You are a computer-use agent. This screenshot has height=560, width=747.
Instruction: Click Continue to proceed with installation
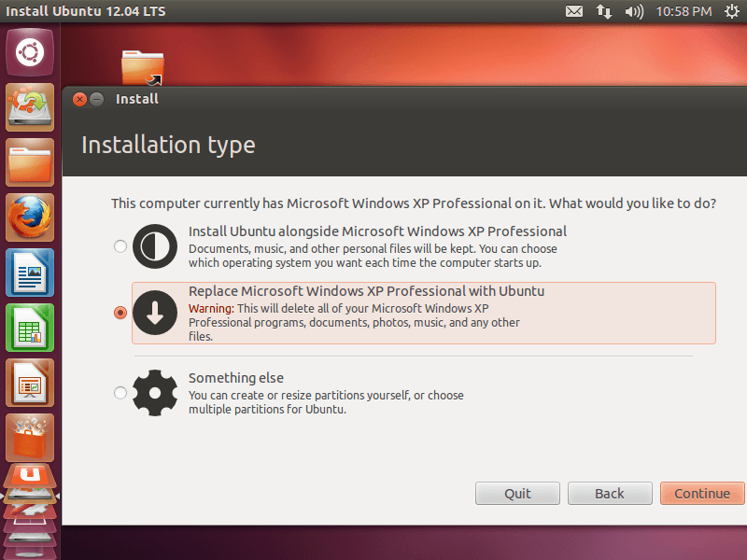click(702, 494)
